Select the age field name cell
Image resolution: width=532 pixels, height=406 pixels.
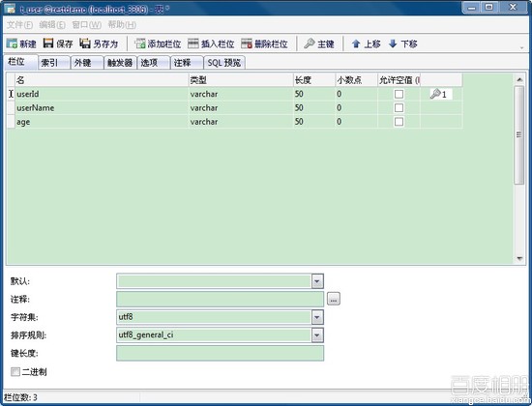[x=102, y=122]
